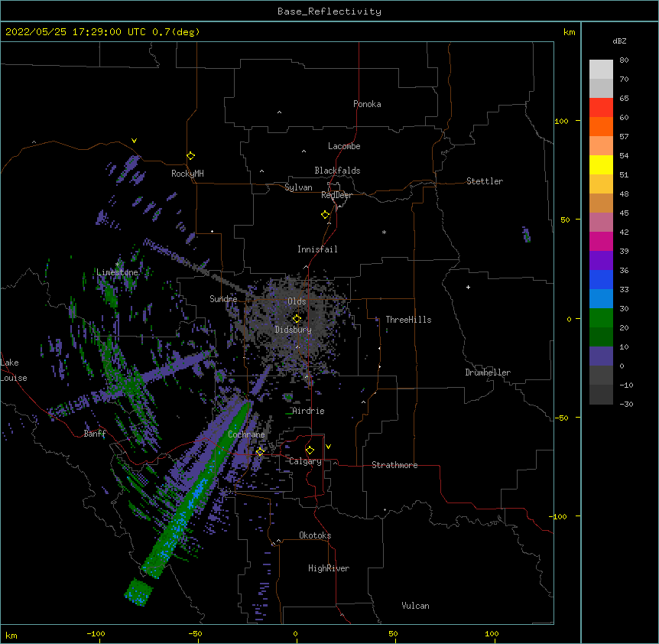Click the Lake Louise label
This screenshot has height=644, width=659.
pyautogui.click(x=14, y=370)
